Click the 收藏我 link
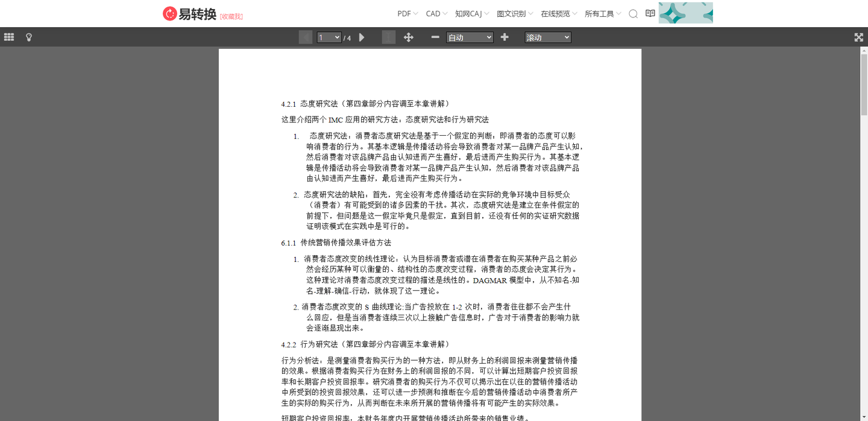 coord(232,16)
